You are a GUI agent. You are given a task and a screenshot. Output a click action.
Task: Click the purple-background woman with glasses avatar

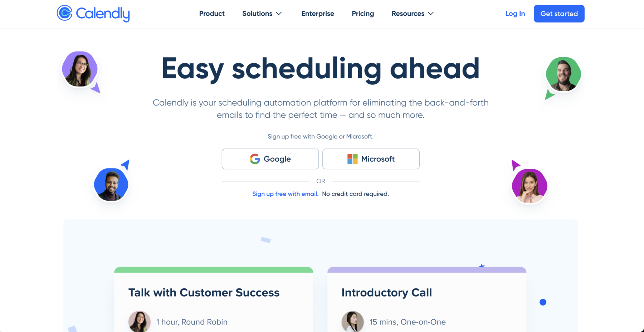[x=80, y=69]
